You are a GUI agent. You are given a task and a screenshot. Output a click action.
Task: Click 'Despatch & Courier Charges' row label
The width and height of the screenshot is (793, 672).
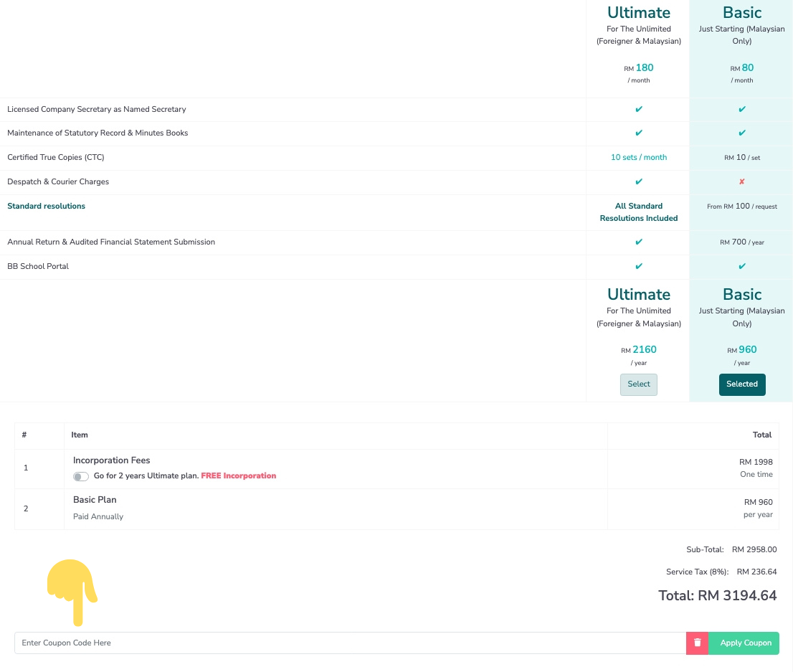pos(58,181)
